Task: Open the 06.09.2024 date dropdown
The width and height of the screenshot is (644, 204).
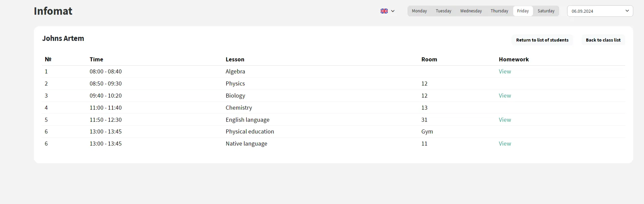Action: pos(600,11)
